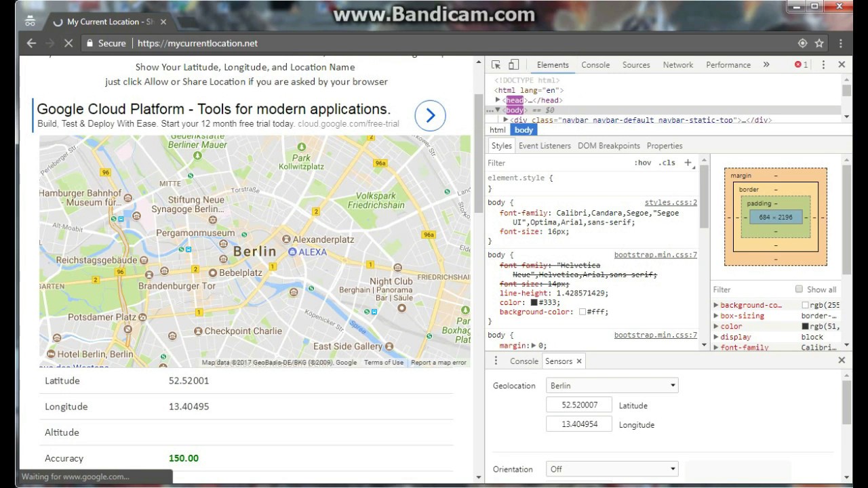Open the map Terms of Use link
This screenshot has width=868, height=488.
pyautogui.click(x=384, y=363)
